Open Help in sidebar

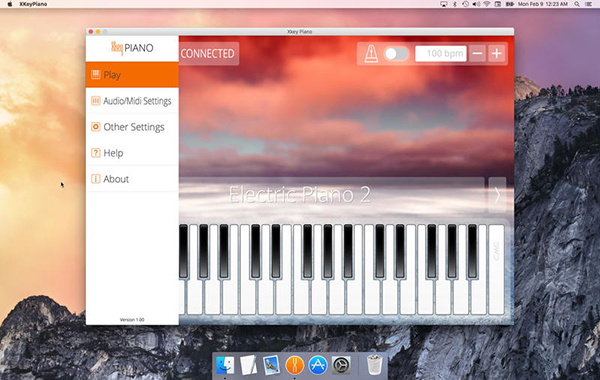click(x=132, y=153)
